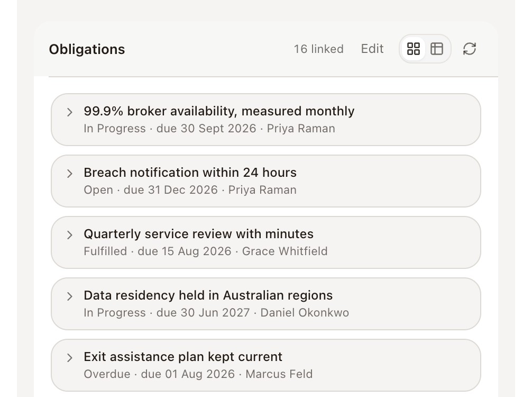The image size is (532, 397).
Task: Select '99.9% broker availability, measured monthly' title
Action: (219, 111)
